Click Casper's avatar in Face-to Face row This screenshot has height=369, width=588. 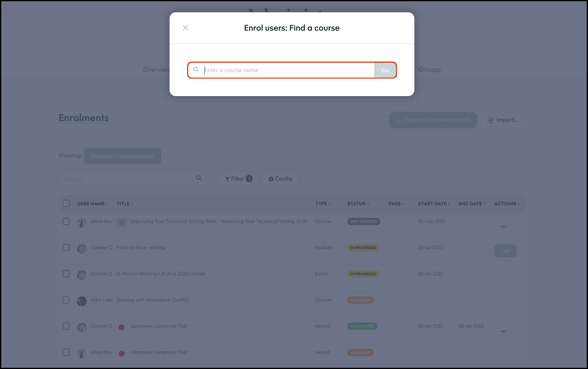coord(82,249)
